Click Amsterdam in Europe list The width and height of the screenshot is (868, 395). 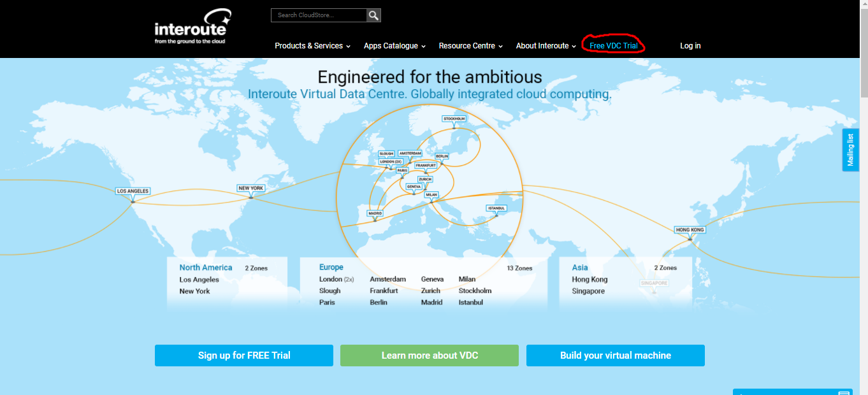coord(387,279)
